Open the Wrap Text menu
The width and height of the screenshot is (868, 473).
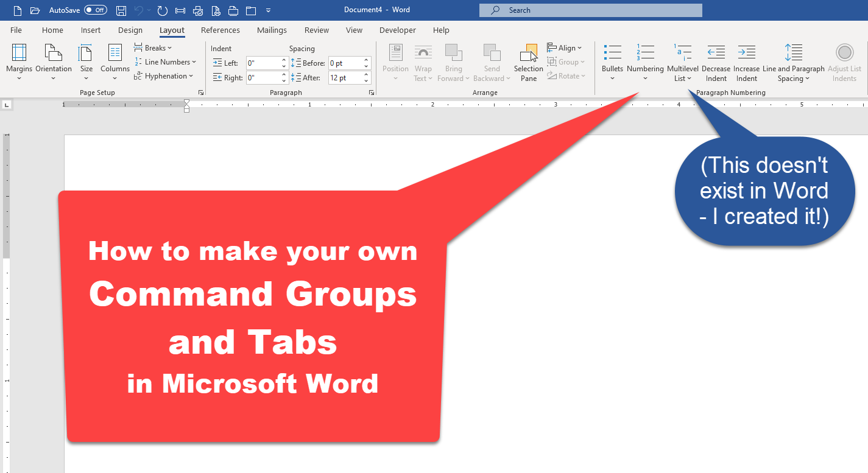[x=423, y=62]
